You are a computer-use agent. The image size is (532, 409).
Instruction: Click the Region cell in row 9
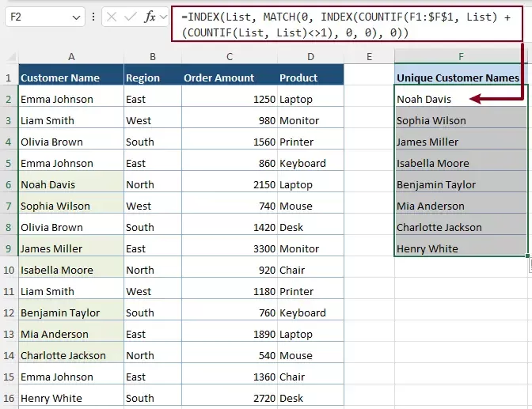coord(153,245)
